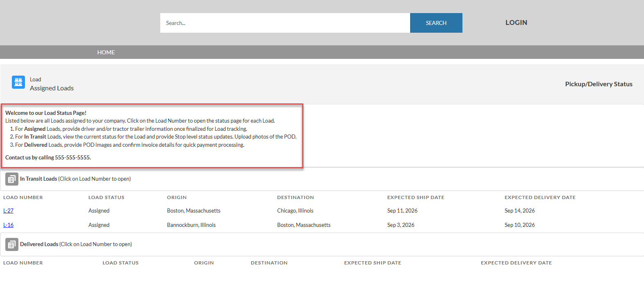This screenshot has height=289, width=644.
Task: Click origin cell 'Boston, Massachusetts' for L-27
Action: point(193,211)
